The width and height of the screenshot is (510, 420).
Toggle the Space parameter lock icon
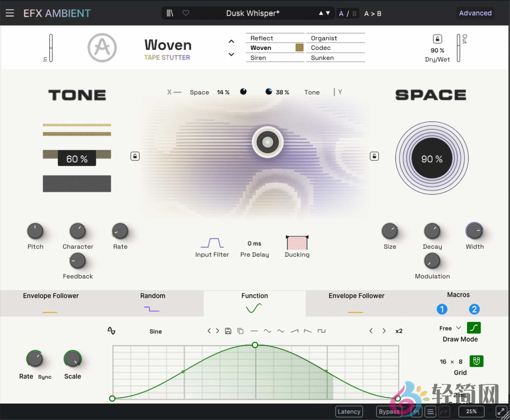374,156
